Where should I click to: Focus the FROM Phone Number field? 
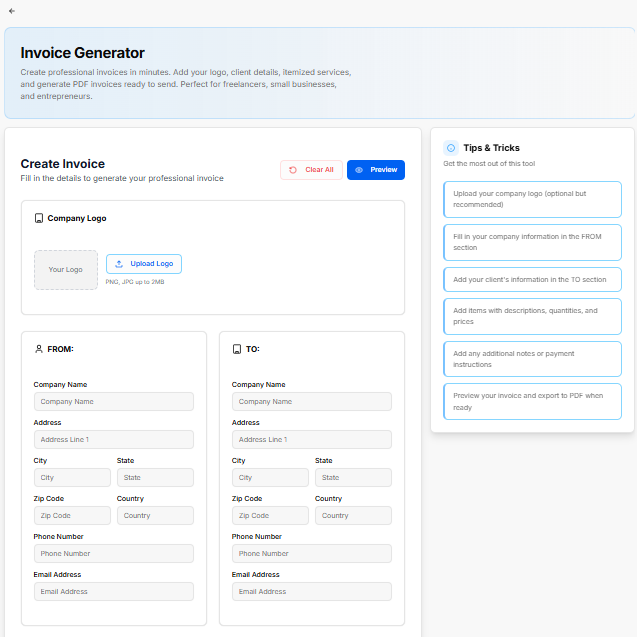(x=114, y=553)
